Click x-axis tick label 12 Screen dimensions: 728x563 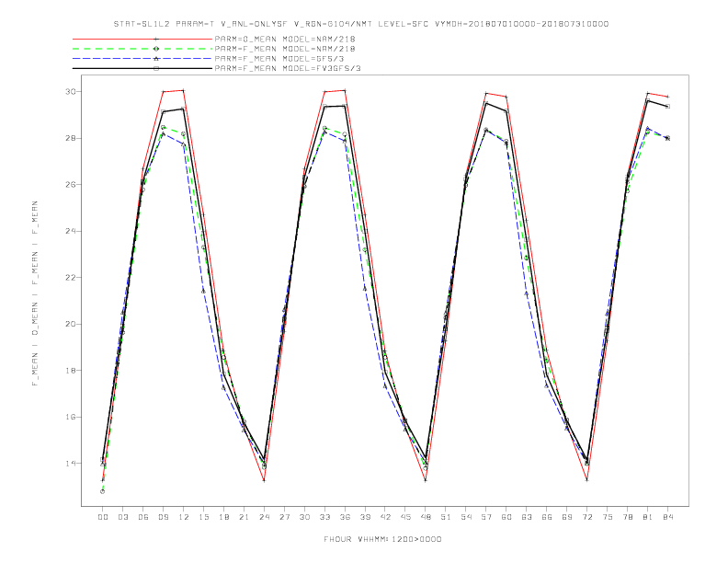coord(184,517)
